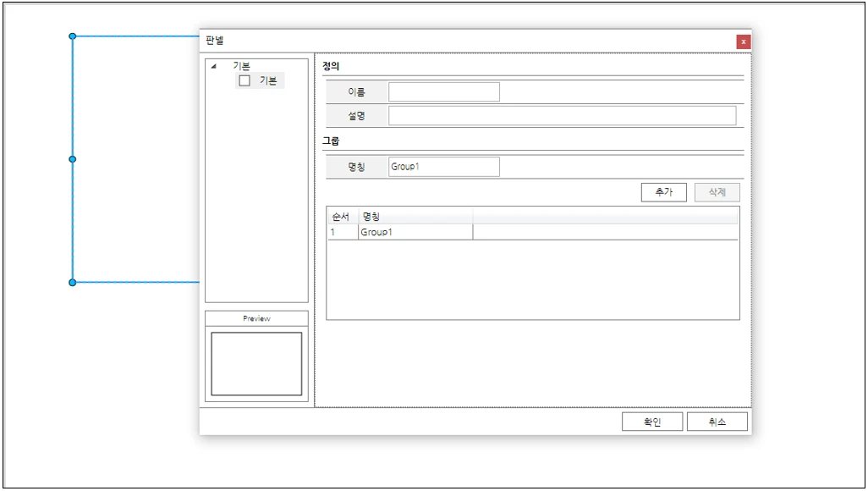Collapse the 기본 tree root arrow
Screen dimensions: 868x491
(x=214, y=66)
